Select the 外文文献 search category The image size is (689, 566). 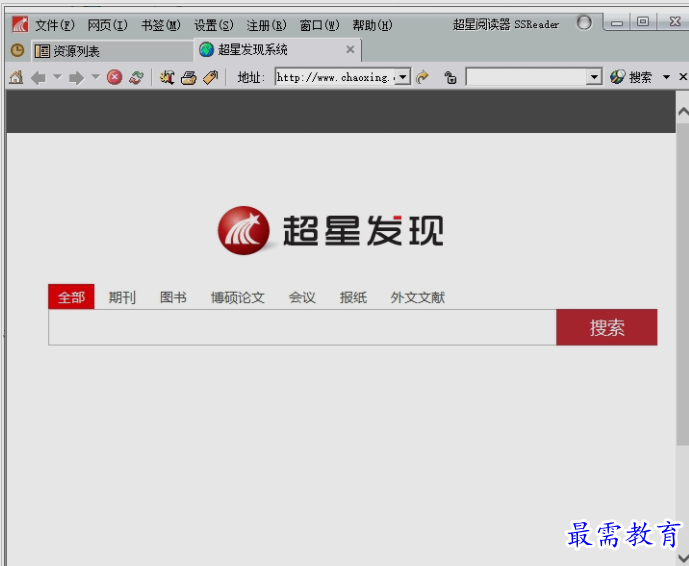(x=417, y=298)
